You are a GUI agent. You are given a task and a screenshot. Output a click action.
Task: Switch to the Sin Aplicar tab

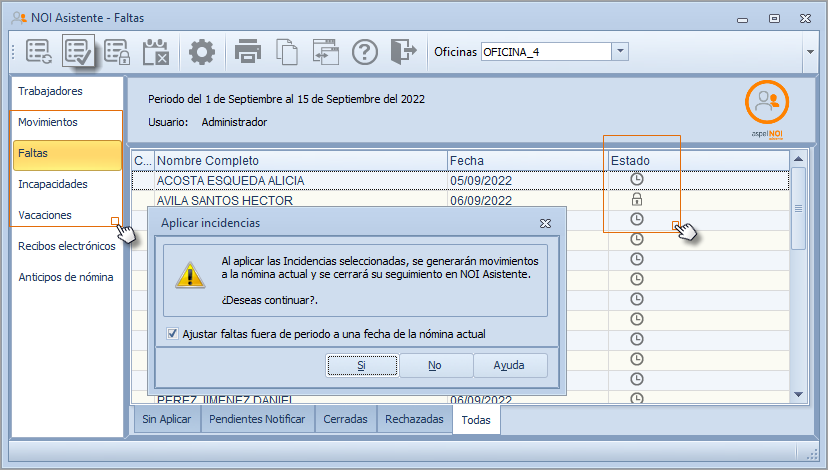168,420
